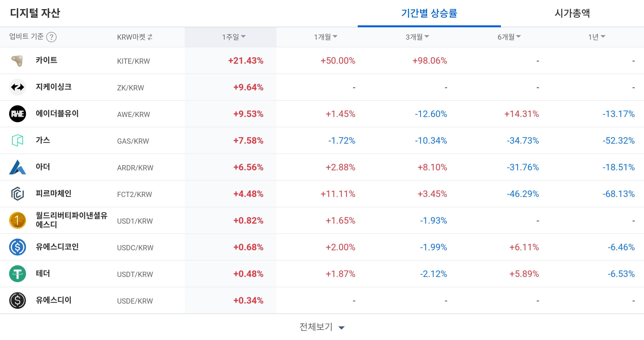Click the USDC 유에스디코인 dollar icon

(x=18, y=247)
